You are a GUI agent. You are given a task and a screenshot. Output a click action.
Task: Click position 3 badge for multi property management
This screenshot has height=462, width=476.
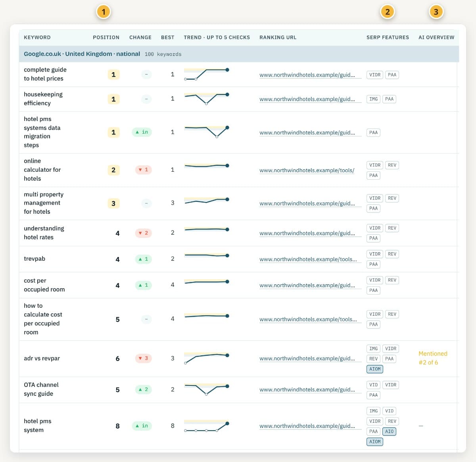[x=113, y=203]
